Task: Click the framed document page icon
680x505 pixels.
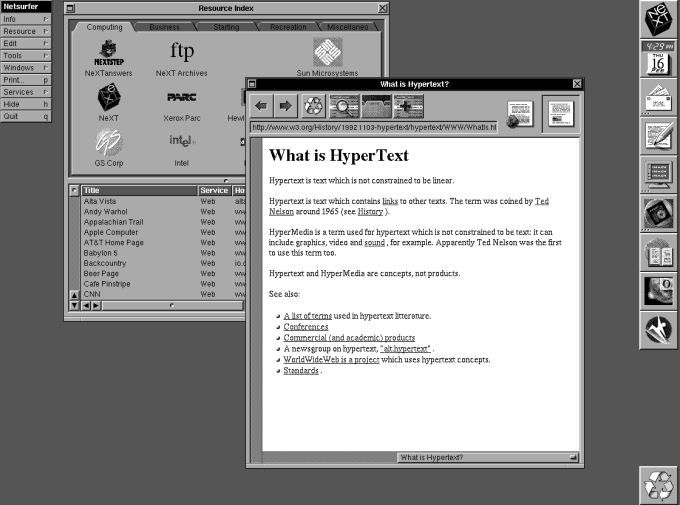Action: click(561, 114)
